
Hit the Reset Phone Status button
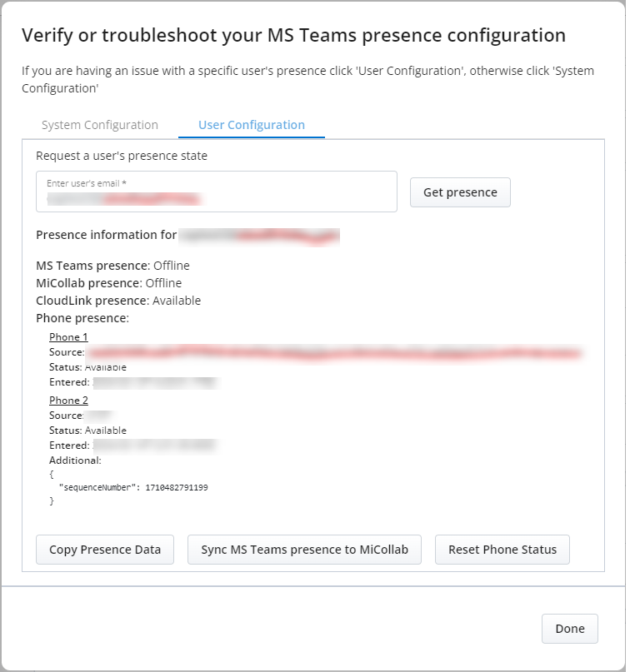pyautogui.click(x=502, y=550)
